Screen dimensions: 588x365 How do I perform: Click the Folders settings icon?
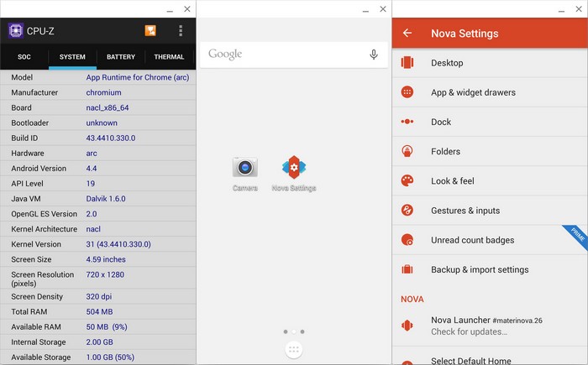point(407,151)
